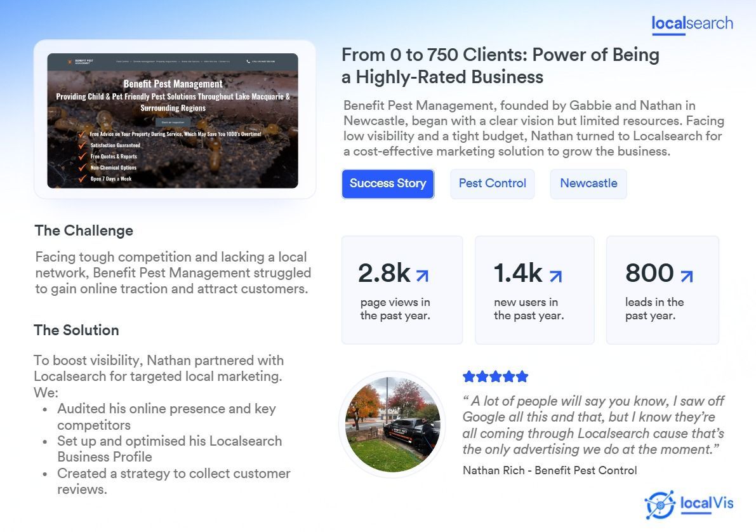
Task: Click the From 0 to 750 Clients headline
Action: click(x=500, y=65)
